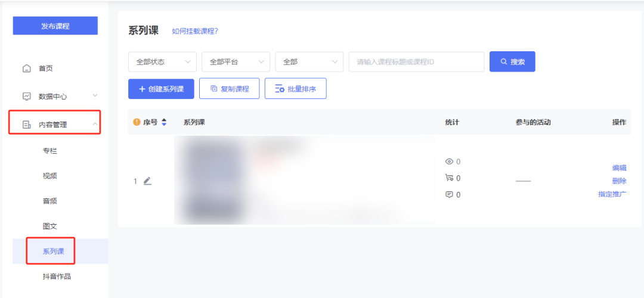Click the 搜索 button
The width and height of the screenshot is (644, 298).
512,61
